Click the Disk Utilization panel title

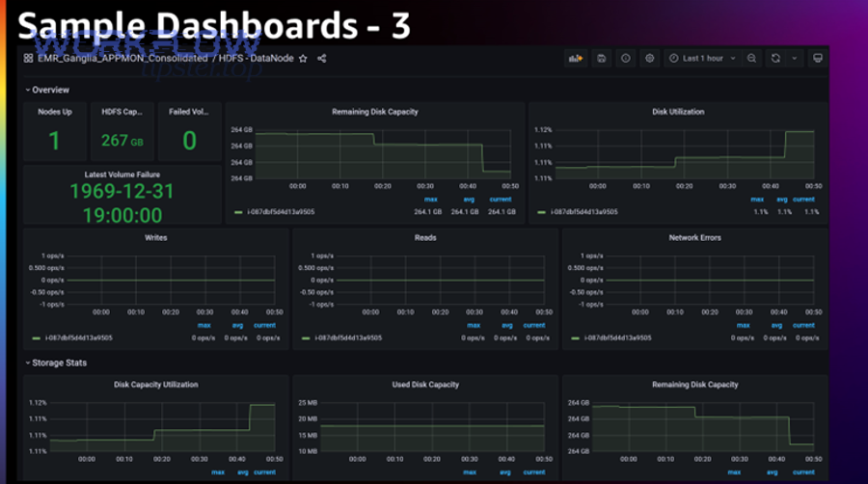click(x=678, y=112)
